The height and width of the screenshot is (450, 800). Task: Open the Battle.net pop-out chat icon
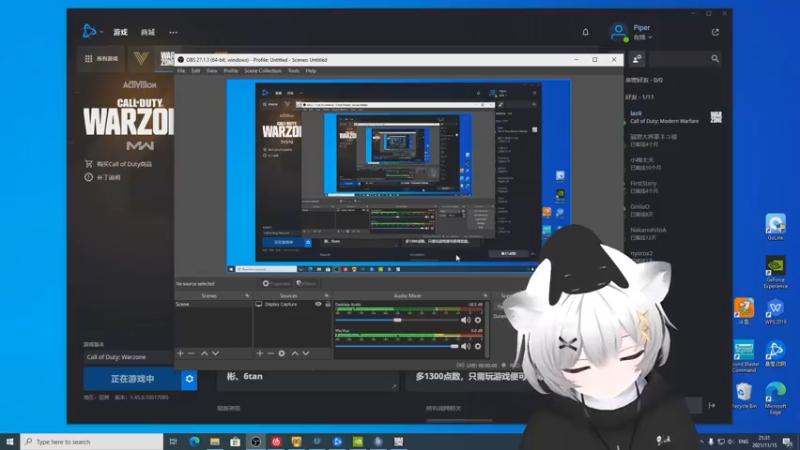point(715,32)
